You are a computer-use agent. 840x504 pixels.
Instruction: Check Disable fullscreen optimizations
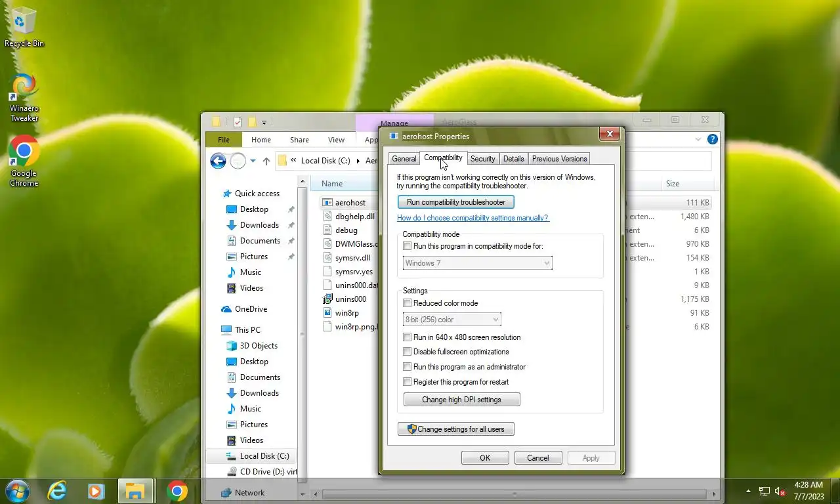click(408, 352)
